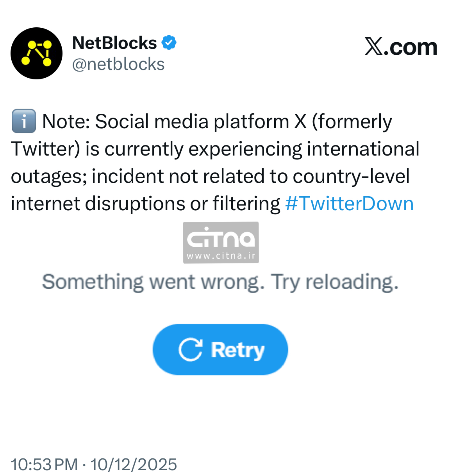Screen dimensions: 457x476
Task: Open the #TwitterDown hashtag
Action: pyautogui.click(x=349, y=204)
